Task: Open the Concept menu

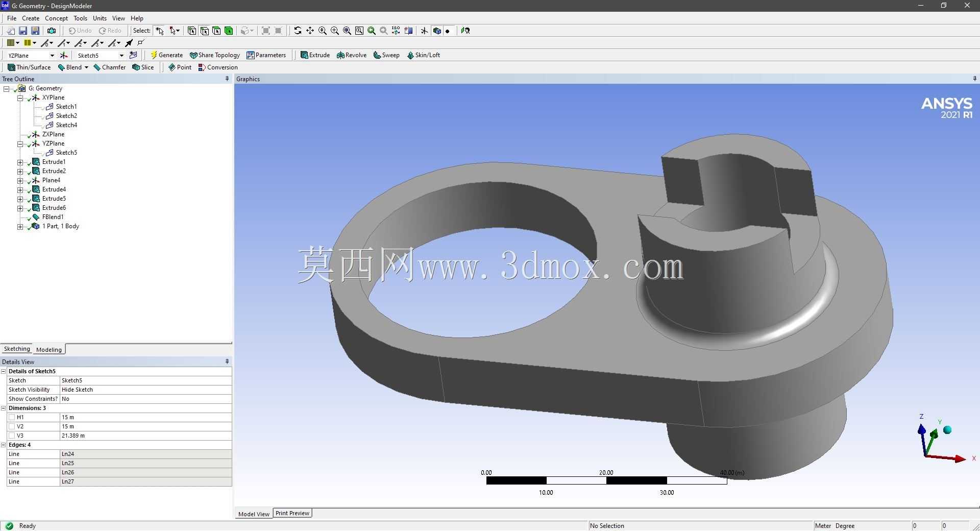Action: tap(56, 18)
